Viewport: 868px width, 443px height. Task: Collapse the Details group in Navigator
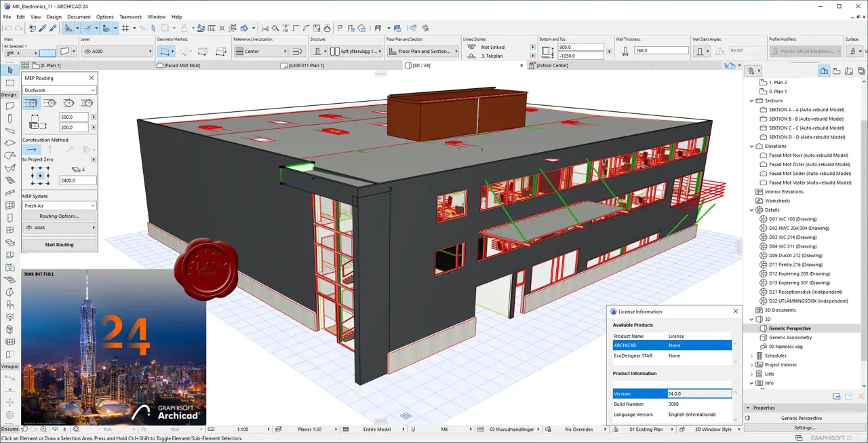point(751,210)
